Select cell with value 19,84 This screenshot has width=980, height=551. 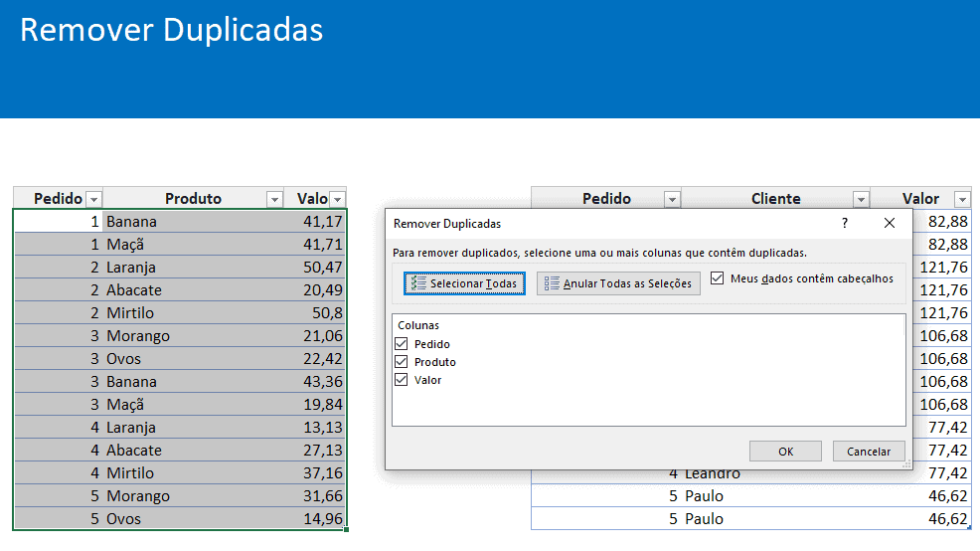(x=314, y=405)
